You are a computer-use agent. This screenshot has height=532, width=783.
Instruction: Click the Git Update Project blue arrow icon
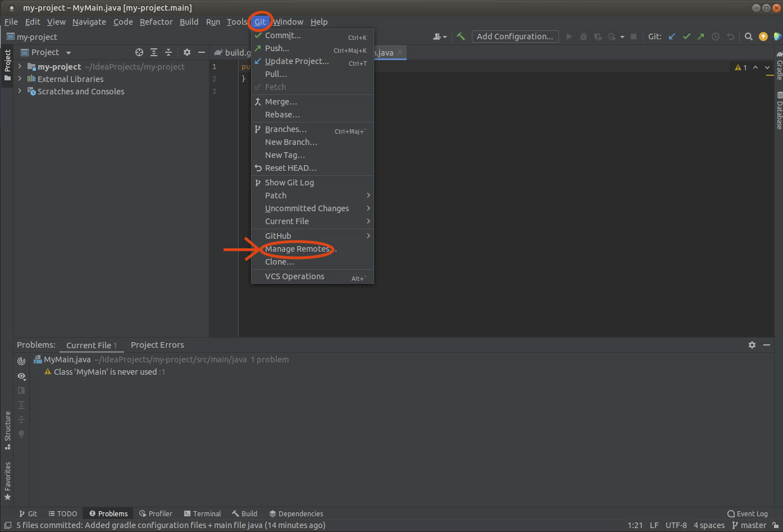coord(672,37)
